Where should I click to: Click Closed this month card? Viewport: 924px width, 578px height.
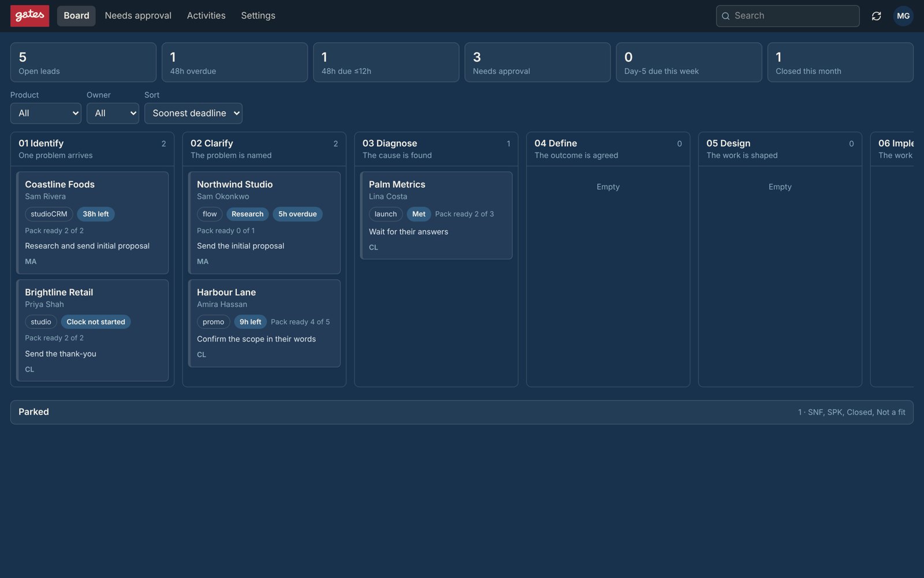(x=840, y=62)
